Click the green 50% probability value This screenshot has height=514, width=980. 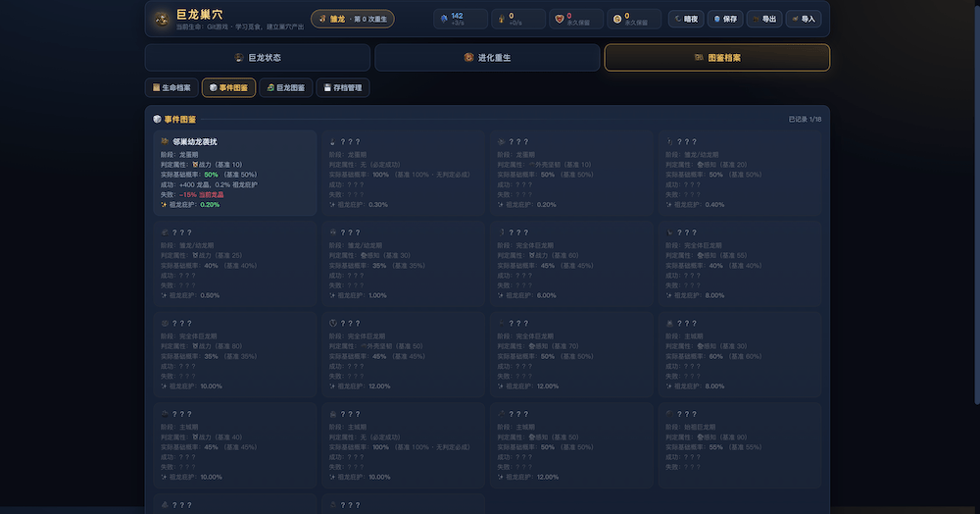click(212, 175)
